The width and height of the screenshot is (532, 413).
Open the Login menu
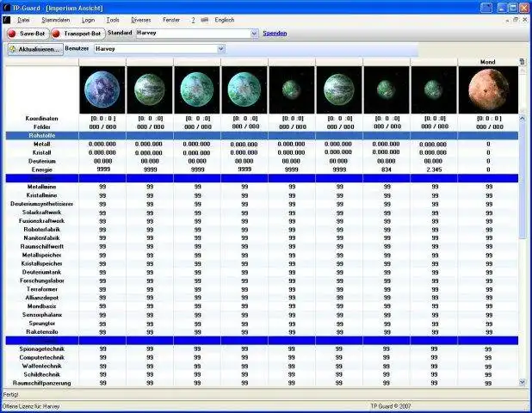88,20
